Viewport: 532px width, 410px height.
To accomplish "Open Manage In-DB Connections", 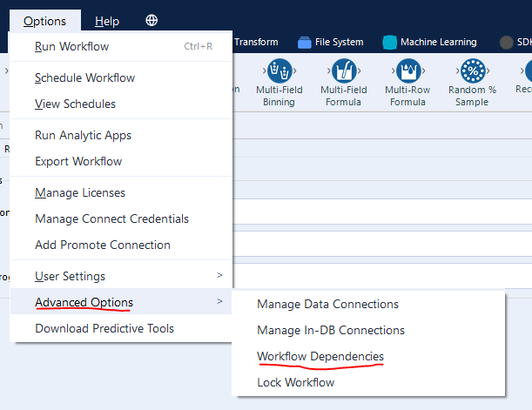I will point(330,330).
